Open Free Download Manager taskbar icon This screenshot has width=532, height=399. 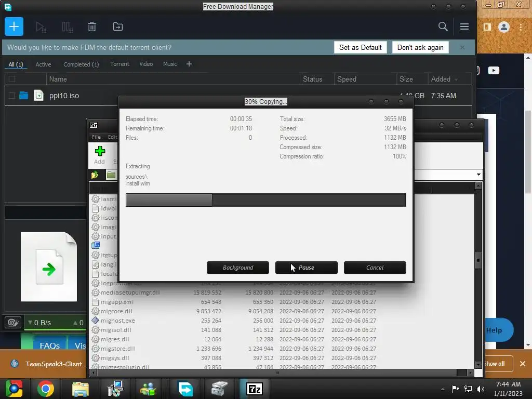(185, 389)
